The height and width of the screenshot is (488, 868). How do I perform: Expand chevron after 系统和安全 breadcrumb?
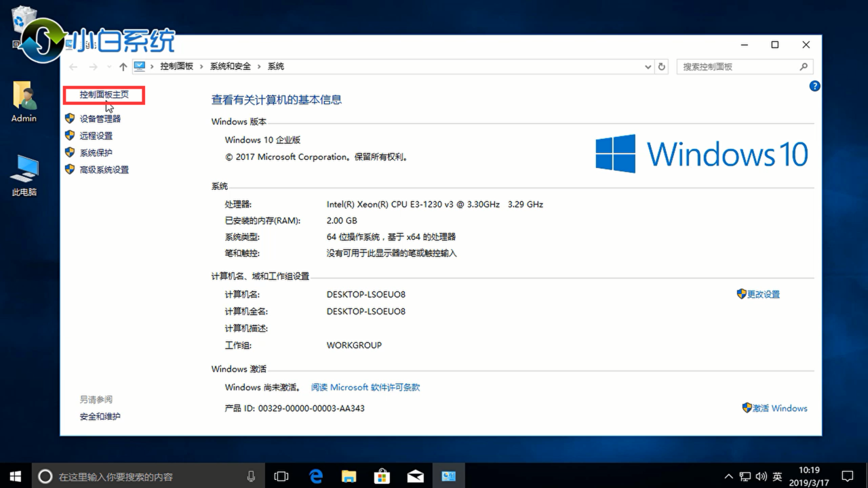[x=259, y=66]
